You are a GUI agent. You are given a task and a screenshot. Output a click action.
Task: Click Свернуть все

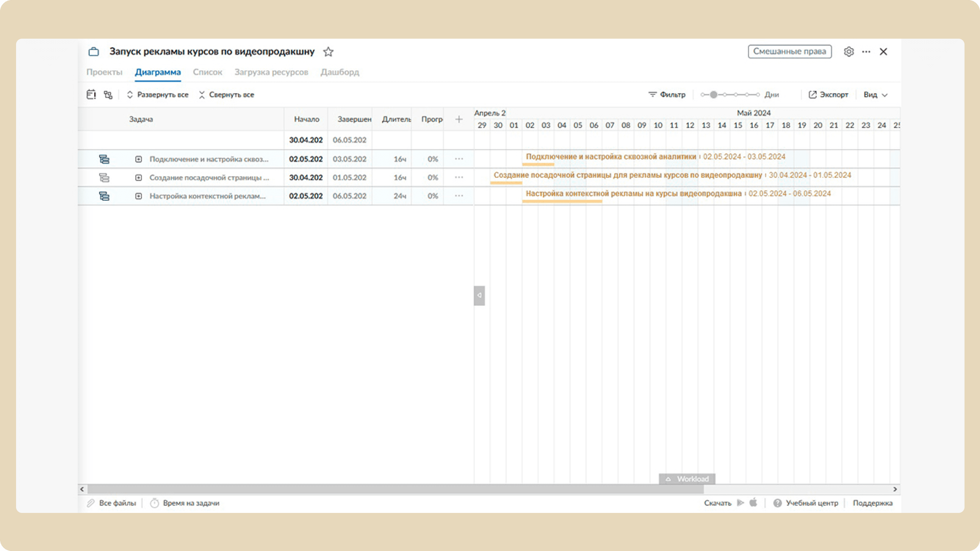tap(226, 94)
